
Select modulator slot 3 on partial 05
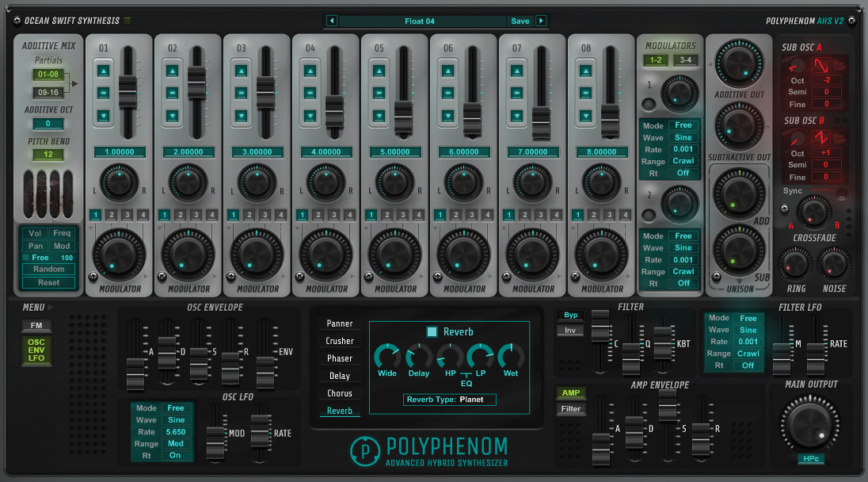click(402, 215)
